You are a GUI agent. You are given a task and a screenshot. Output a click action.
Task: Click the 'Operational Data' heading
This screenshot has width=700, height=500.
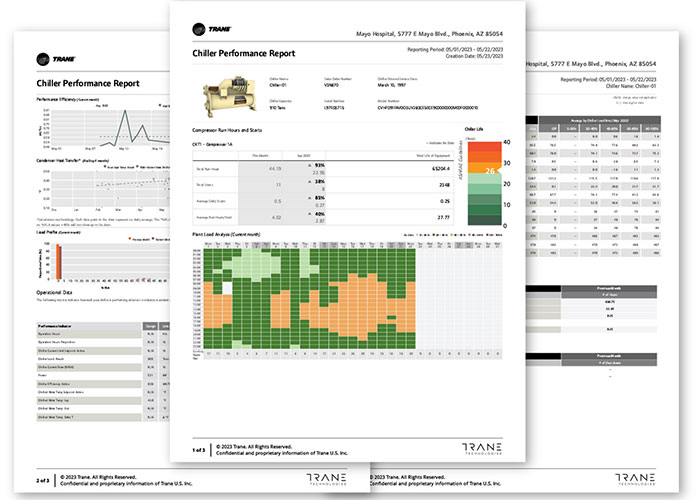(x=54, y=292)
